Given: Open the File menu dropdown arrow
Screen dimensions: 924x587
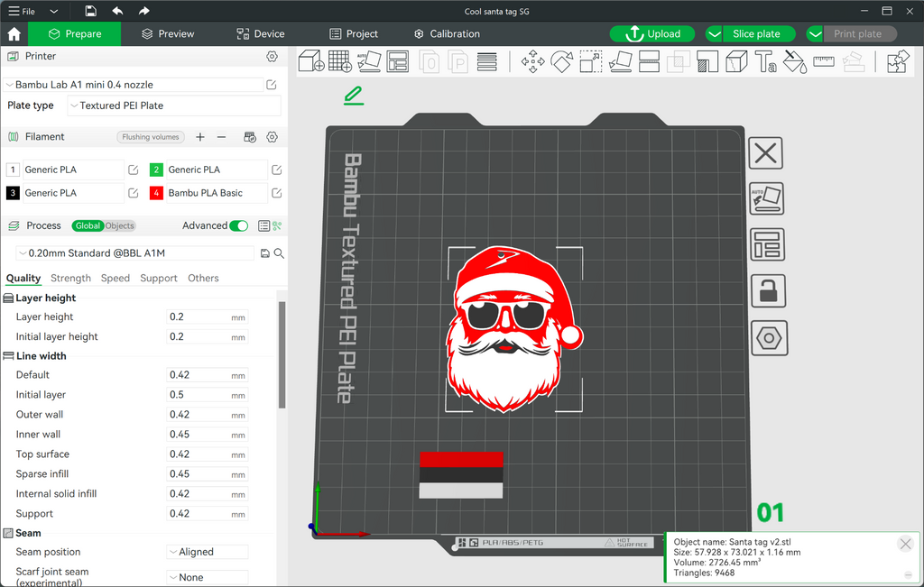Looking at the screenshot, I should point(53,11).
